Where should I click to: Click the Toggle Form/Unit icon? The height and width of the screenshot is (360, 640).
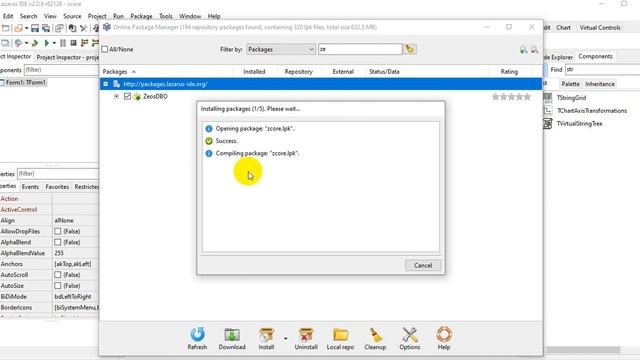pyautogui.click(x=60, y=28)
